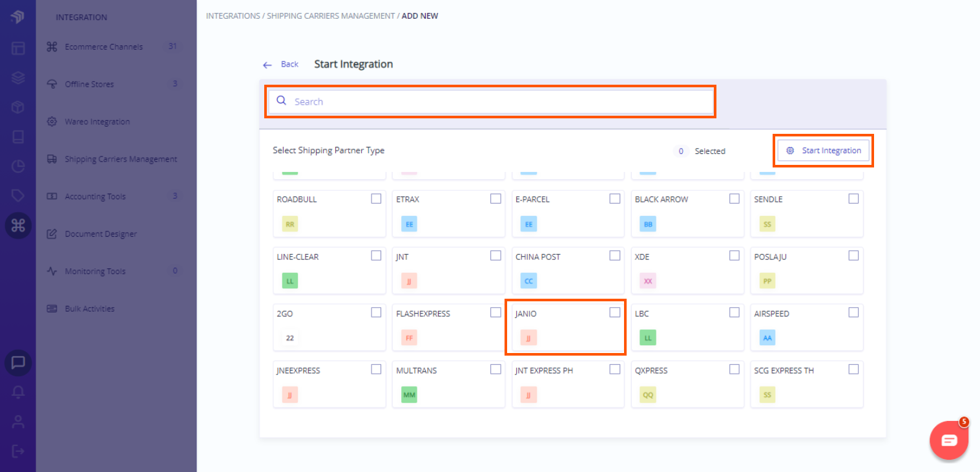Click into the Search field
Screen dimensions: 980x472
(x=491, y=102)
